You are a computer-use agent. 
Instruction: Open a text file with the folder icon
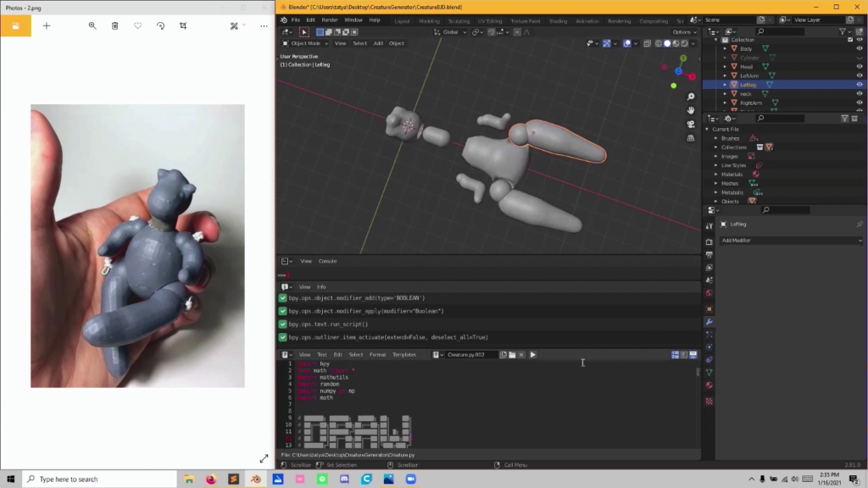coord(512,355)
